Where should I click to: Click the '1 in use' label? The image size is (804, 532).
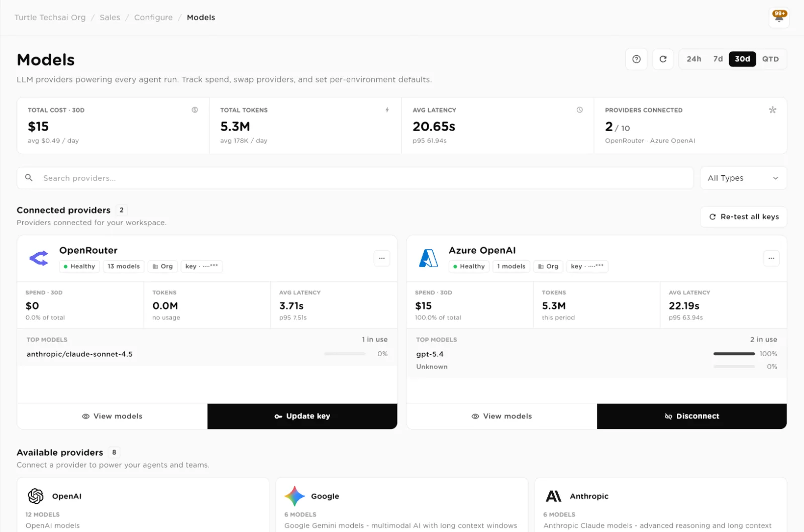click(374, 340)
